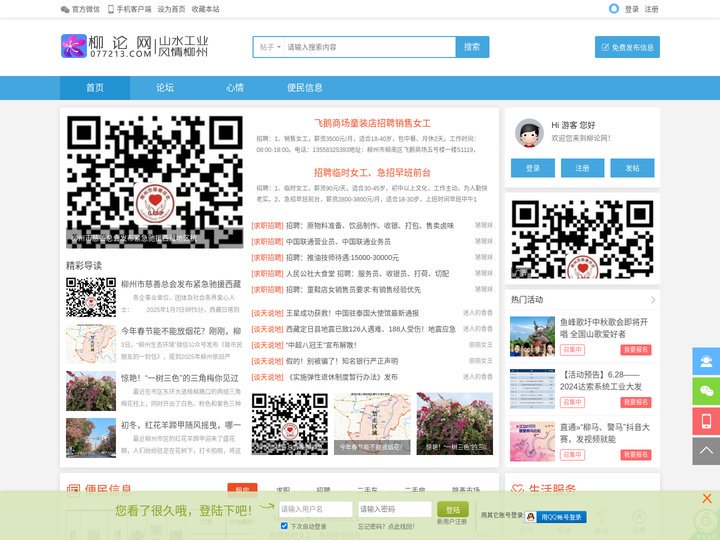This screenshot has height=540, width=720.
Task: Select the 论坛 navigation tab
Action: pos(165,88)
